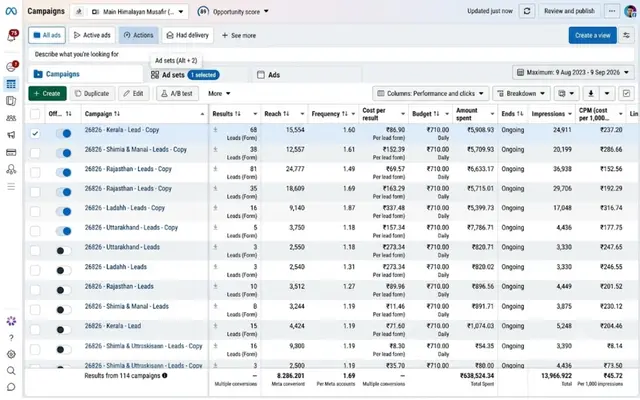The height and width of the screenshot is (400, 640).
Task: Open account overview icon with red badge
Action: pos(11,67)
